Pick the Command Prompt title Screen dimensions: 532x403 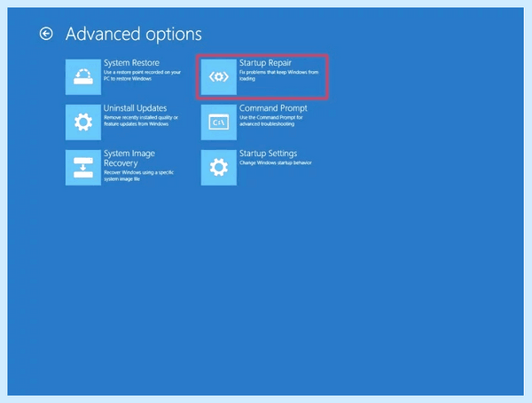pyautogui.click(x=273, y=108)
